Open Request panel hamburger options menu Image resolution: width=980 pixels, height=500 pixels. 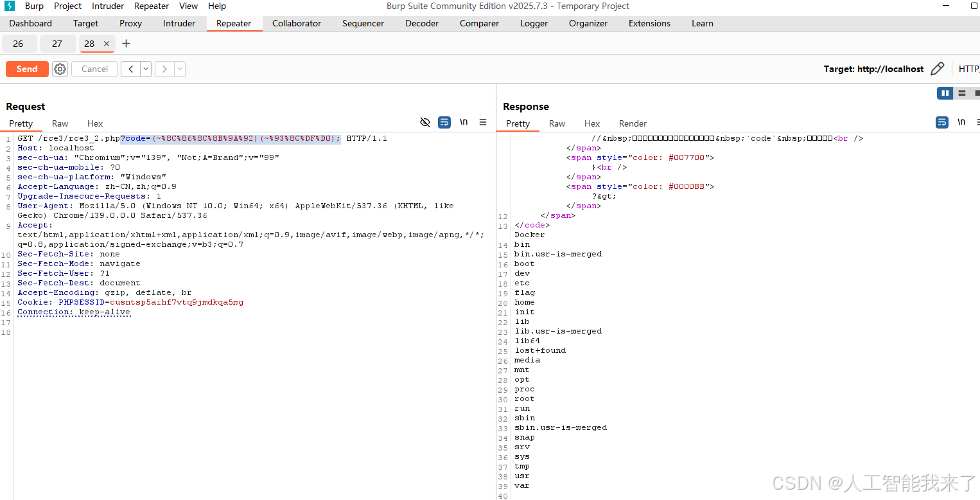[483, 122]
